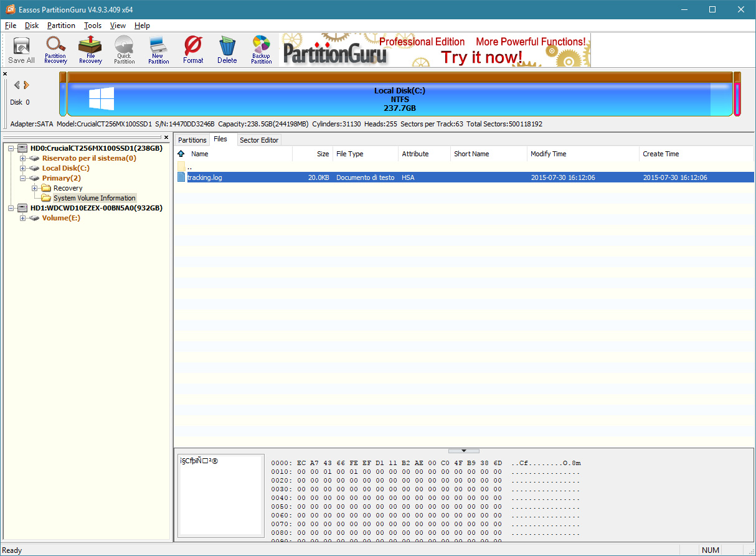
Task: Collapse the HD0 CrucialCT256MX100SSD1 disk node
Action: click(12, 148)
